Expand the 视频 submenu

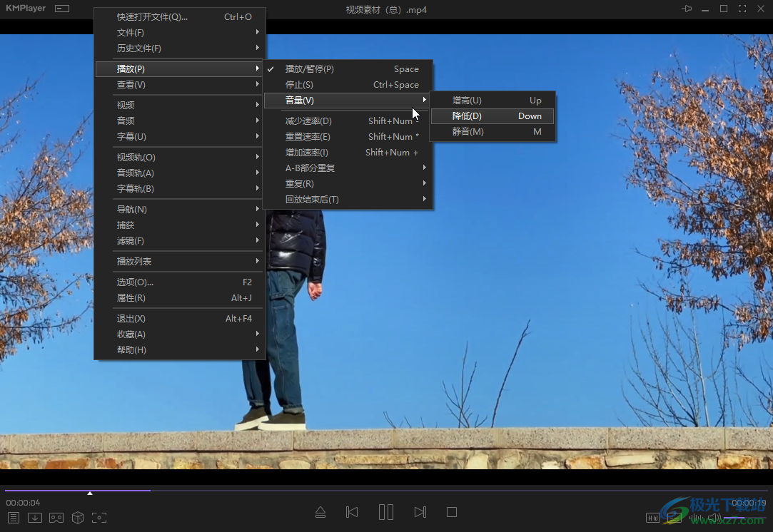point(179,105)
